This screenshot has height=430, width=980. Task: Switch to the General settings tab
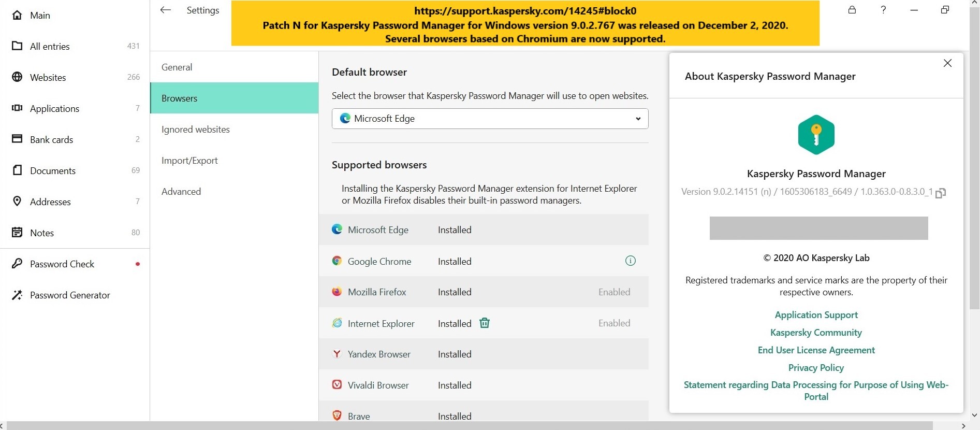pyautogui.click(x=177, y=67)
